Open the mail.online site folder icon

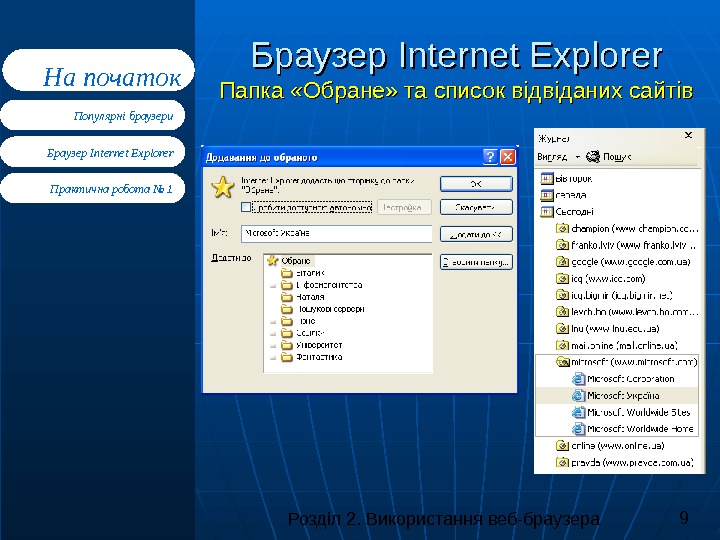click(x=562, y=345)
